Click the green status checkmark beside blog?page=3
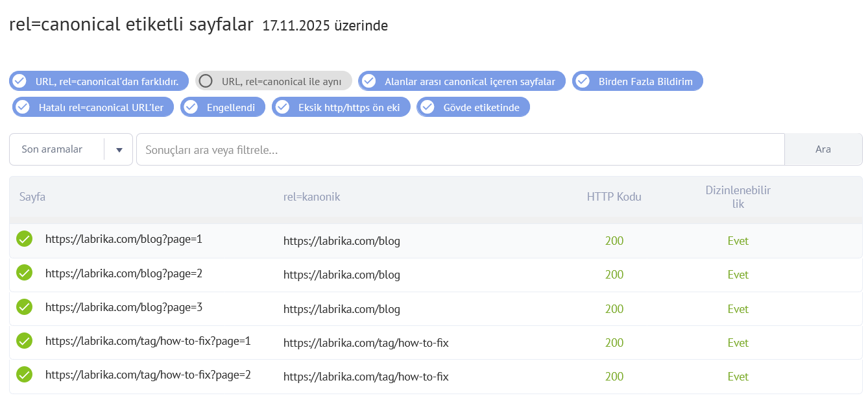The width and height of the screenshot is (868, 400). (24, 306)
